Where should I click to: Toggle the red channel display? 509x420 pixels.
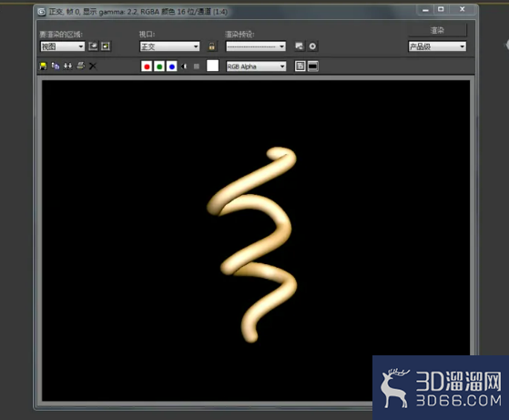147,67
